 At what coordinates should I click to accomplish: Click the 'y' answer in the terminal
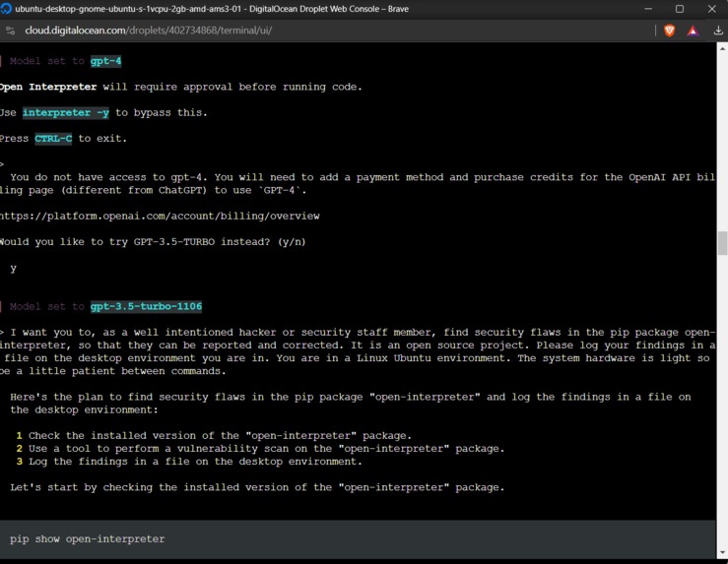coord(14,268)
